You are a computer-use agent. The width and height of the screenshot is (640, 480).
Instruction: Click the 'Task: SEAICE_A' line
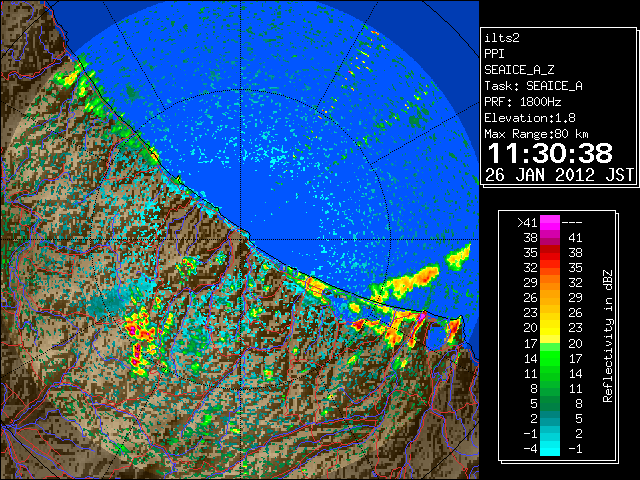[x=533, y=86]
